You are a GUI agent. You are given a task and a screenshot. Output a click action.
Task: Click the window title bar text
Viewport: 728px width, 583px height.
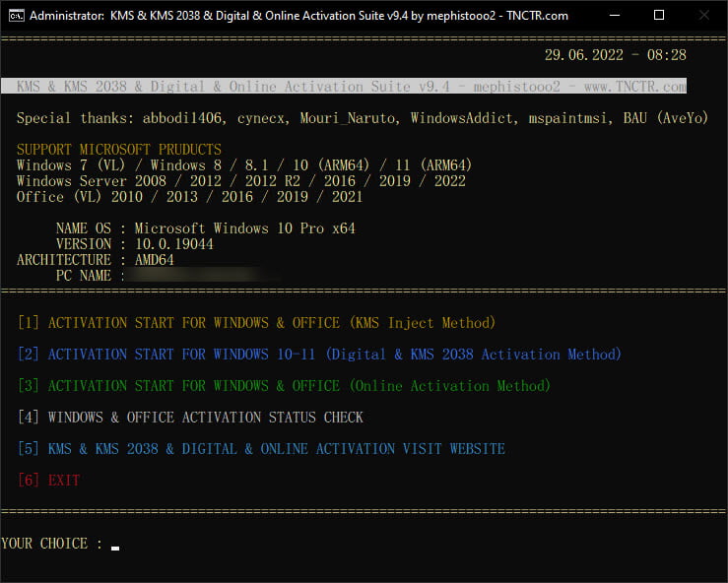pos(298,16)
